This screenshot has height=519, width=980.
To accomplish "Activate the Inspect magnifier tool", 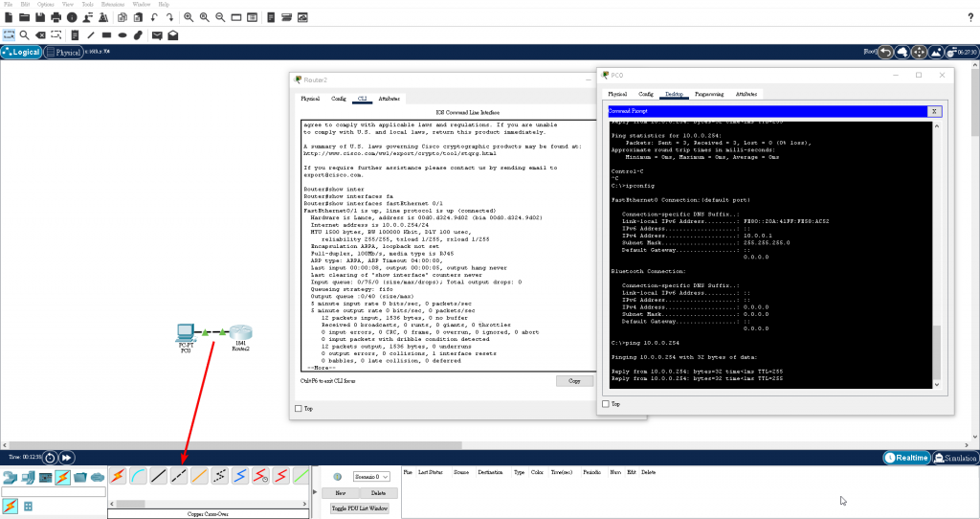I will point(24,35).
